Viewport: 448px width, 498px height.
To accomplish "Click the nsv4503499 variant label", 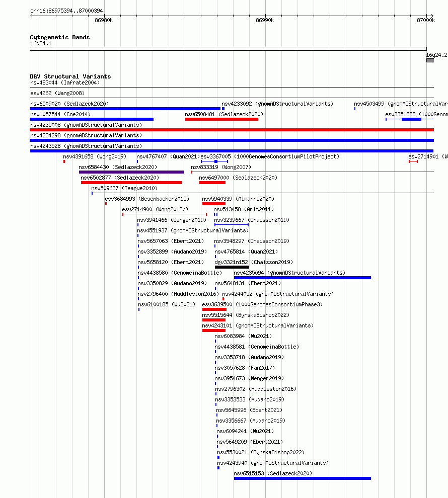I will point(401,104).
